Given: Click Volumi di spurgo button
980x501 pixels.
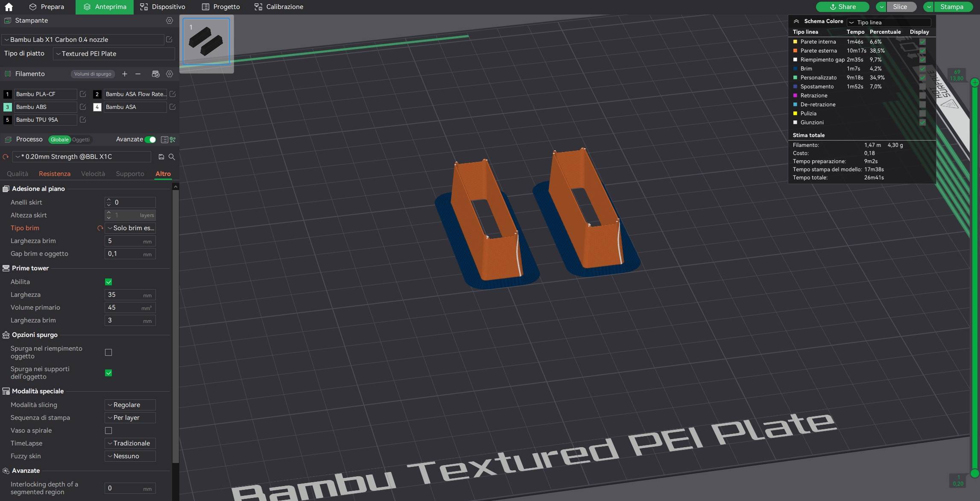Looking at the screenshot, I should [x=93, y=74].
